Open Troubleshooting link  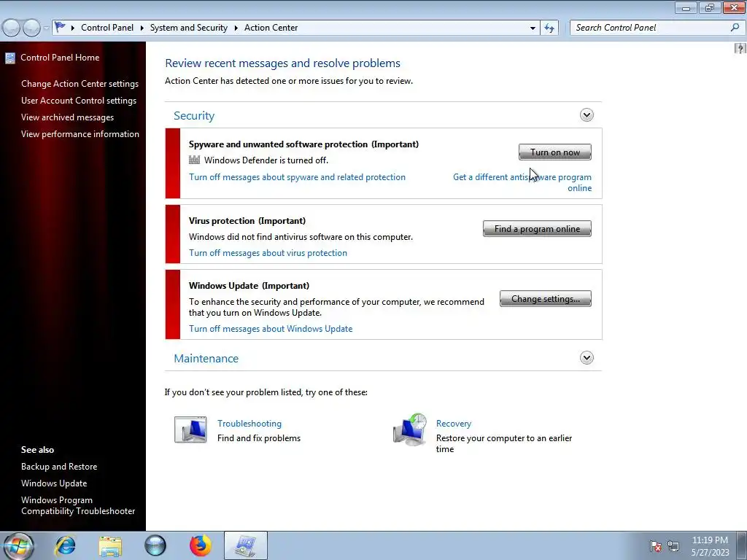tap(249, 424)
